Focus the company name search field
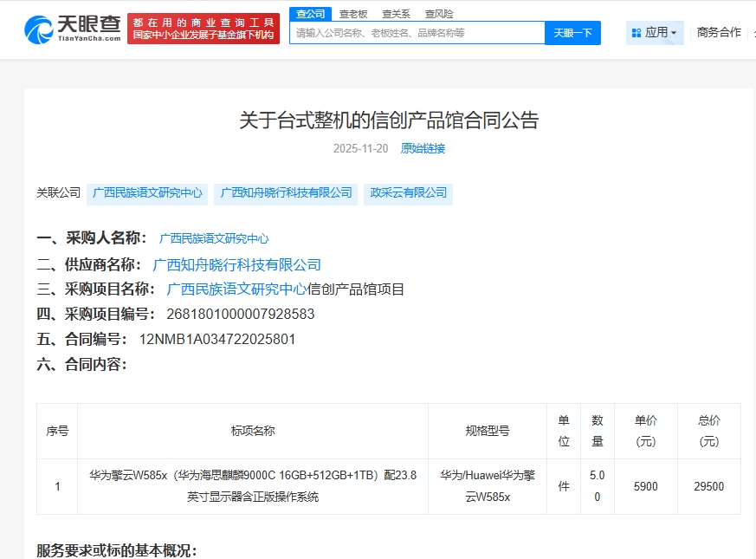This screenshot has width=756, height=559. click(x=417, y=33)
